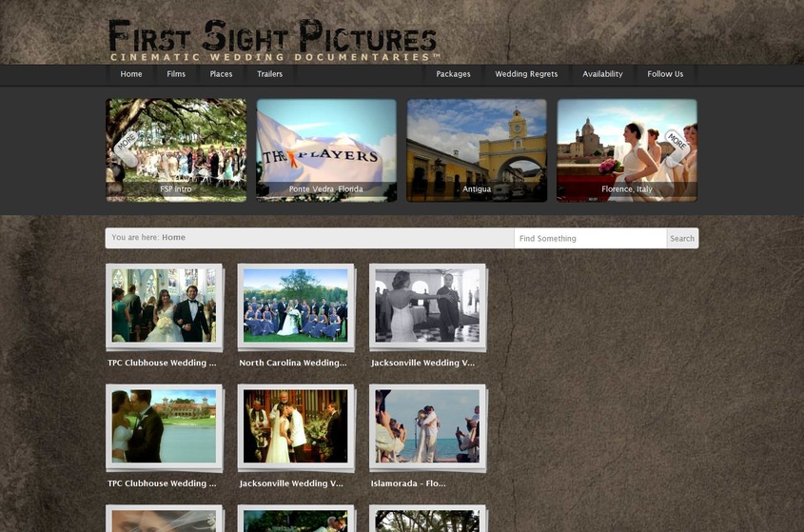This screenshot has height=532, width=804.
Task: Click the left MORE arrow on carousel
Action: pos(126,149)
